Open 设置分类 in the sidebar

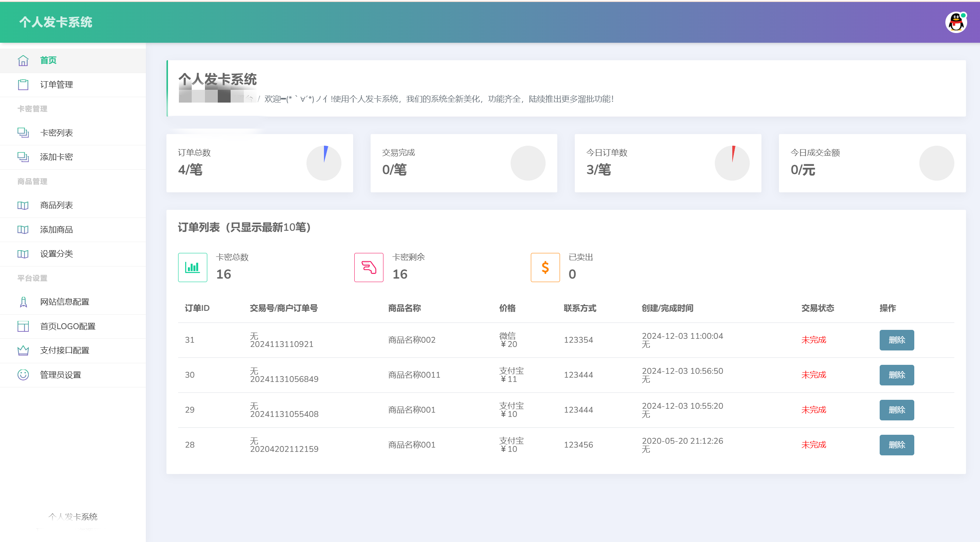[x=73, y=254]
